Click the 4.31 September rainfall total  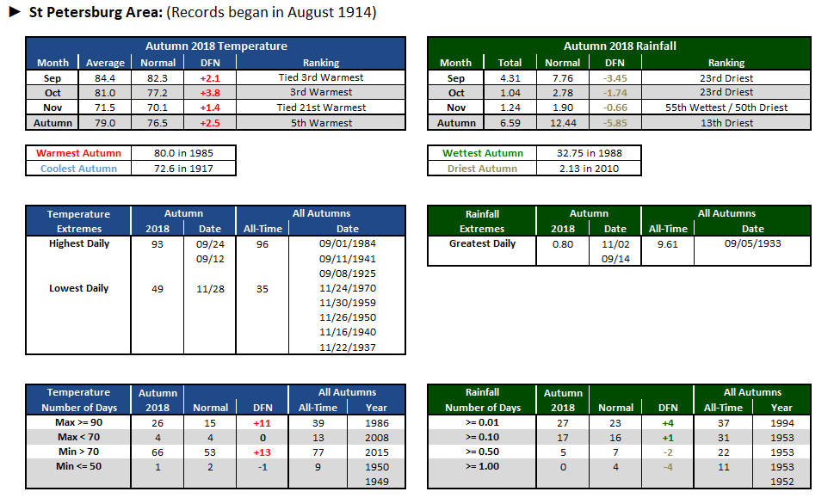click(x=510, y=77)
